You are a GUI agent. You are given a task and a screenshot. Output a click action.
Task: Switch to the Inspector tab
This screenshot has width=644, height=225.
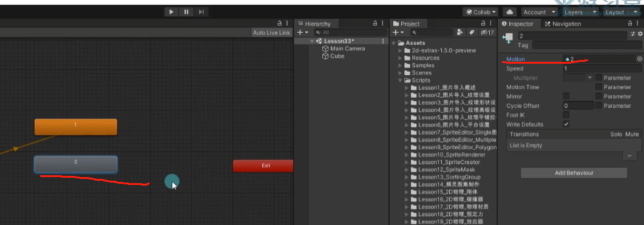(518, 24)
